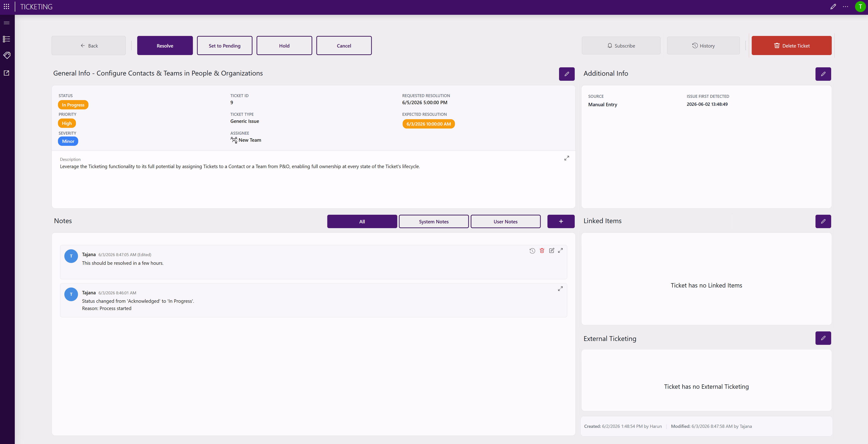The image size is (868, 444).
Task: Open the app launcher grid icon
Action: 6,7
